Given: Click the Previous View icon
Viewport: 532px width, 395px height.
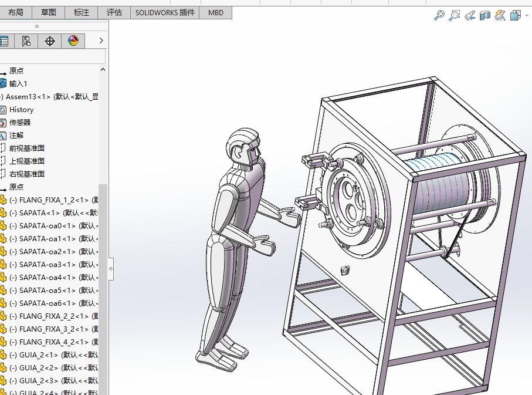Looking at the screenshot, I should pyautogui.click(x=469, y=16).
